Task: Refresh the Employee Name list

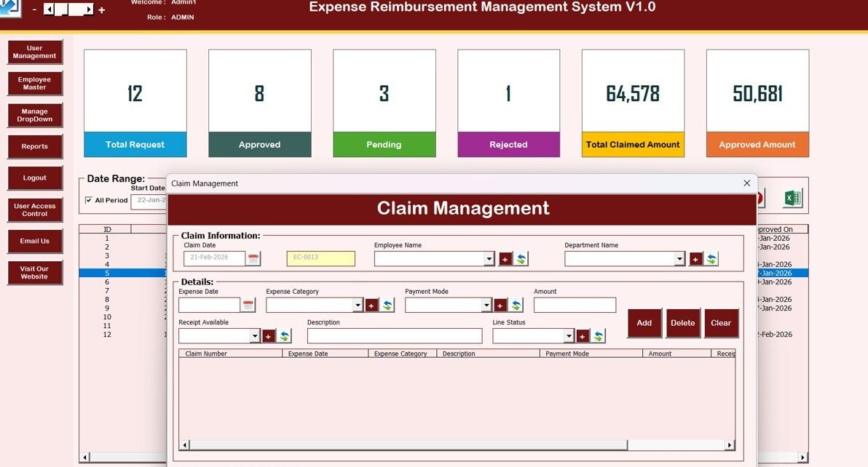Action: coord(521,259)
